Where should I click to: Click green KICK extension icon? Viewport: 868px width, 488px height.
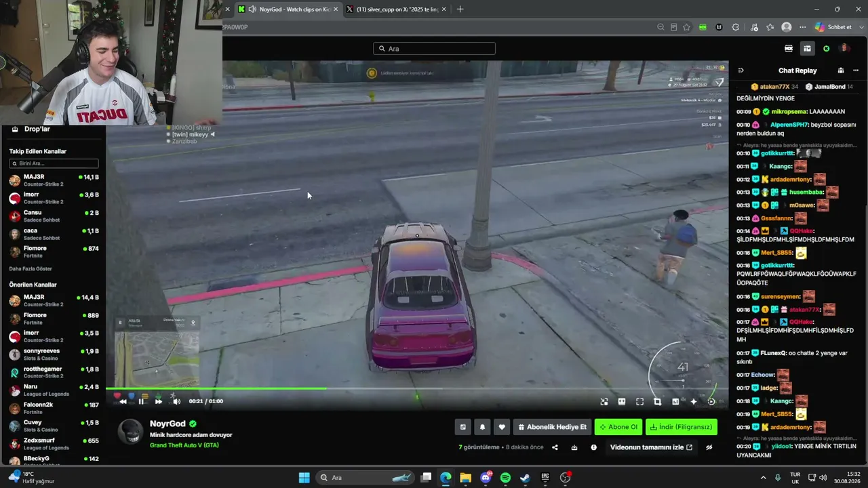pos(703,27)
